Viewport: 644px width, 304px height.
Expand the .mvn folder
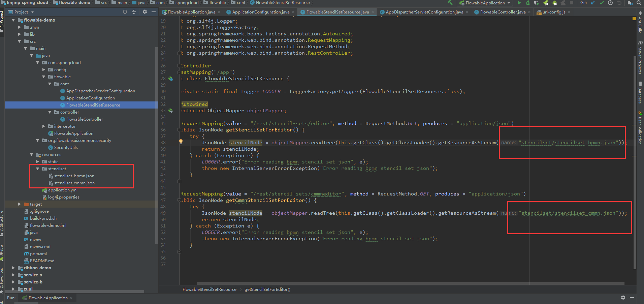(19, 27)
